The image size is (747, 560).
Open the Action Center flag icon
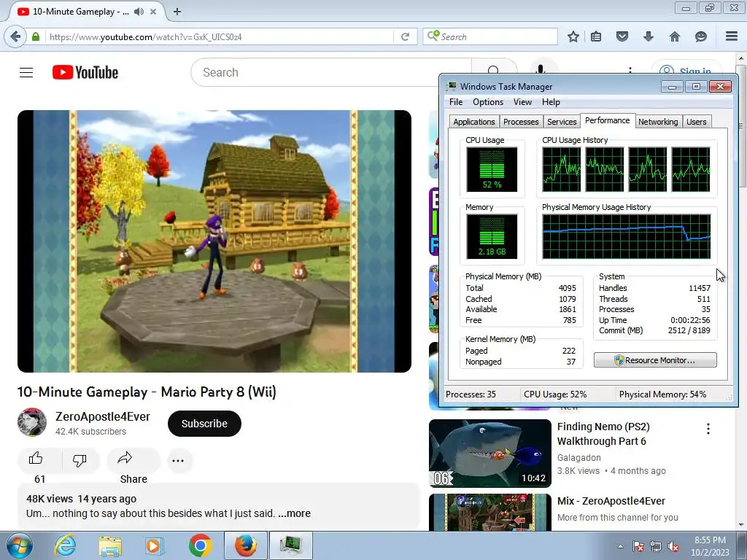[638, 546]
